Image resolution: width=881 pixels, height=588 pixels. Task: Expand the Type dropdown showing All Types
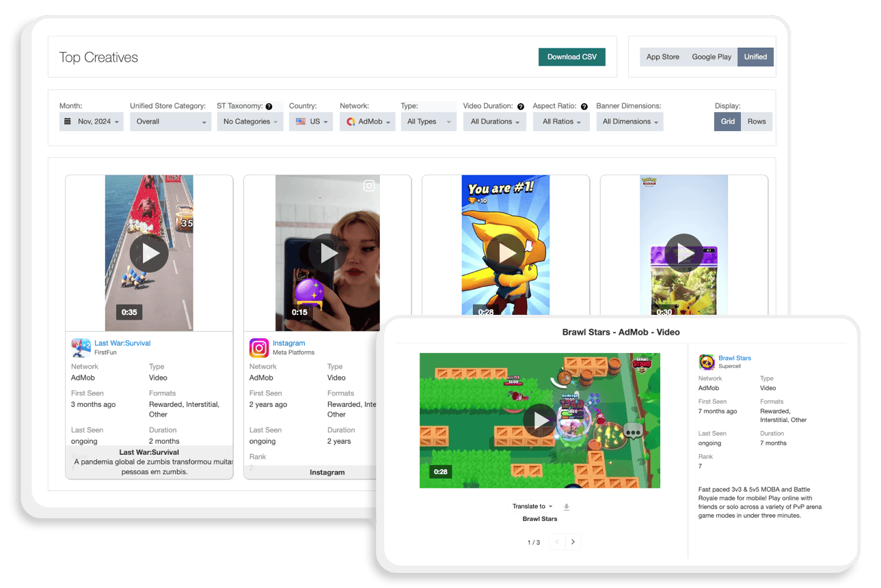pyautogui.click(x=429, y=122)
